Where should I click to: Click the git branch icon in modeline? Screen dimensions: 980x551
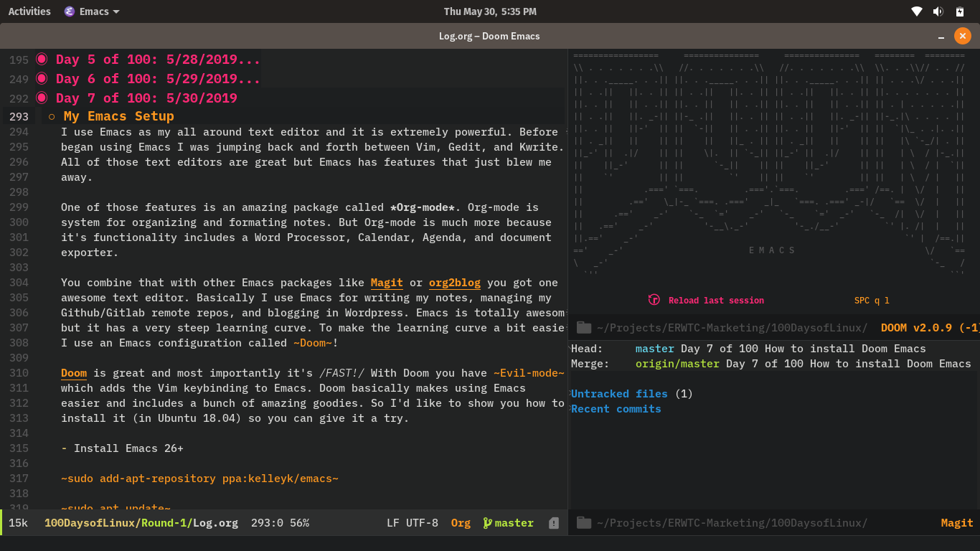(487, 523)
